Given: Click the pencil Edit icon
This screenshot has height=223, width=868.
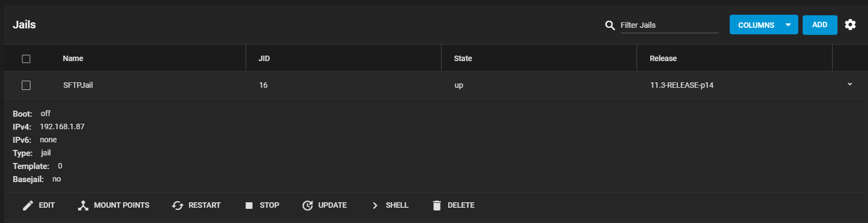Looking at the screenshot, I should [x=28, y=206].
